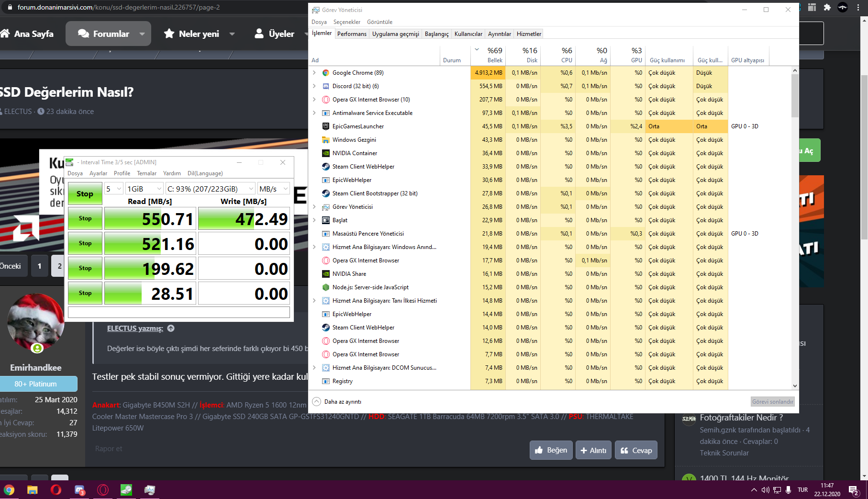Click the Google Chrome process icon in Task Manager
The image size is (868, 499).
pyautogui.click(x=325, y=73)
